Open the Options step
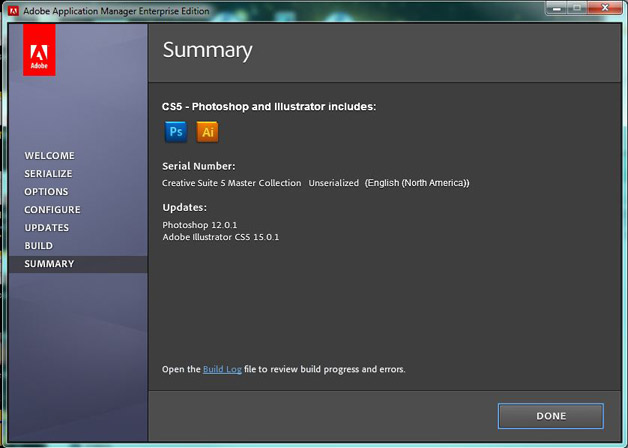The width and height of the screenshot is (628, 448). tap(46, 192)
